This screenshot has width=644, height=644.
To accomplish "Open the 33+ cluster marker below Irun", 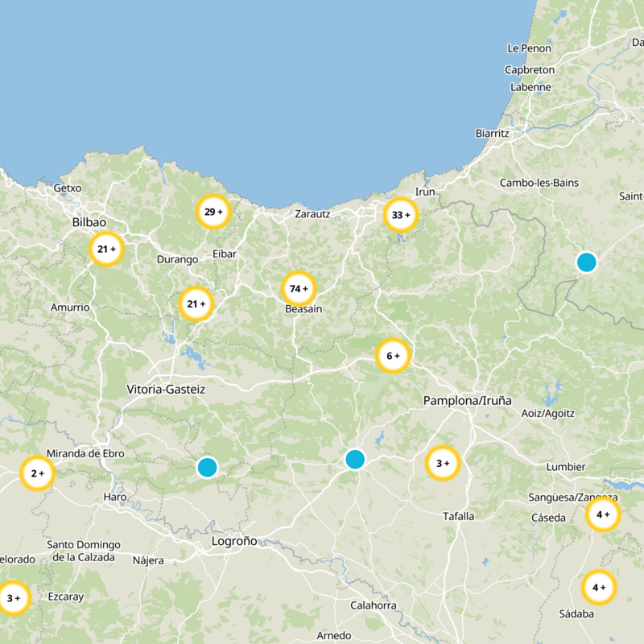I will pyautogui.click(x=401, y=215).
